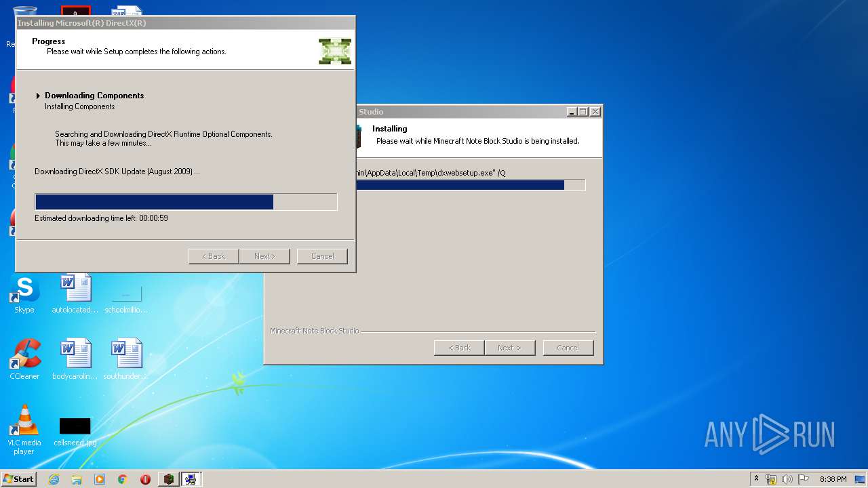Click the dxwebsetup.exe command path text
The width and height of the screenshot is (868, 488).
coord(431,173)
